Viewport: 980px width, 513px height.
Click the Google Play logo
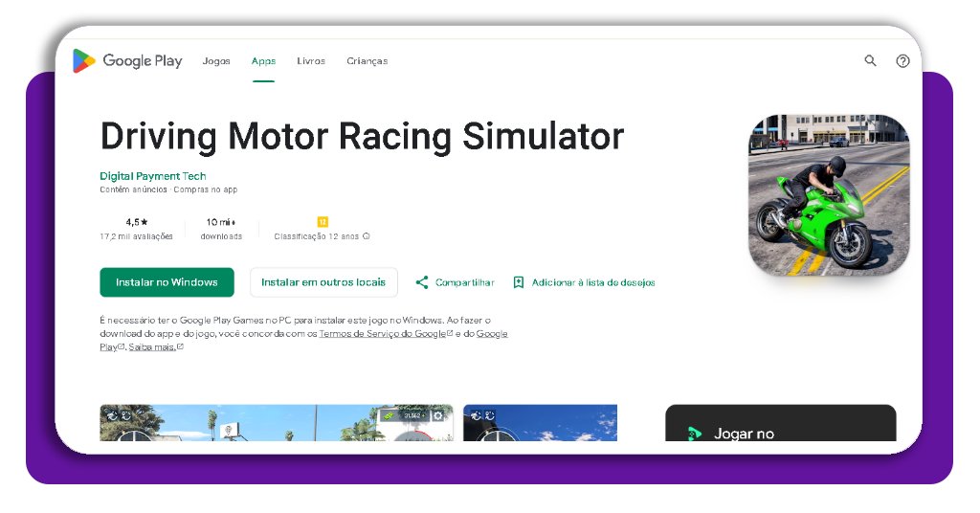click(x=127, y=60)
